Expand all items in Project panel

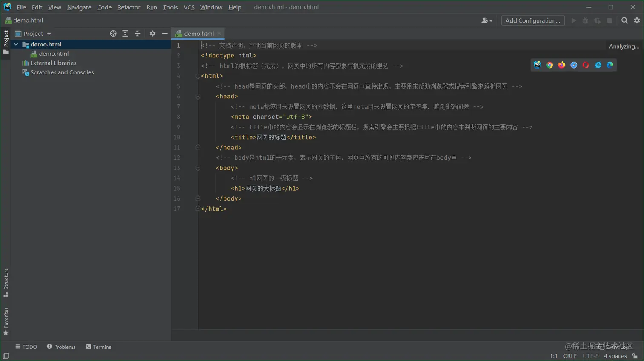[x=125, y=33]
